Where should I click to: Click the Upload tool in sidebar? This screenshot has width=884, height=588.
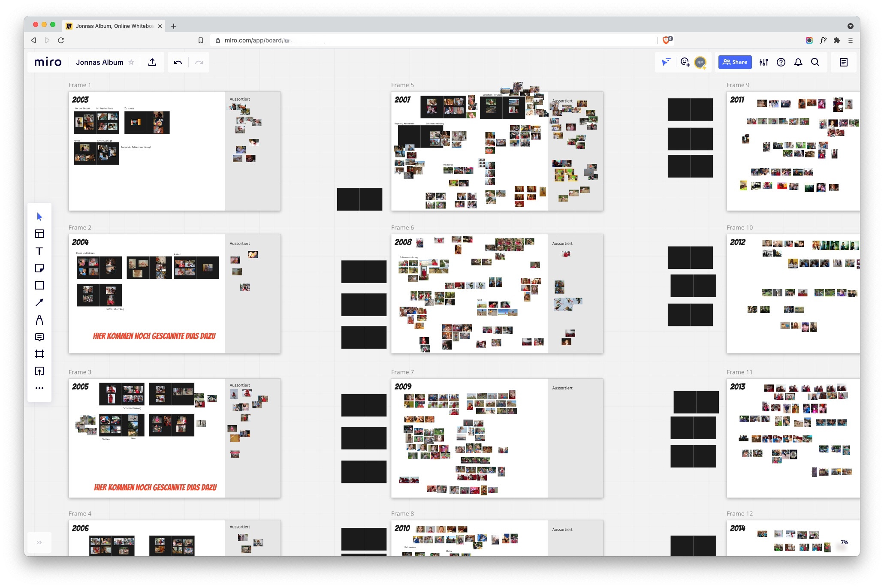pyautogui.click(x=39, y=371)
